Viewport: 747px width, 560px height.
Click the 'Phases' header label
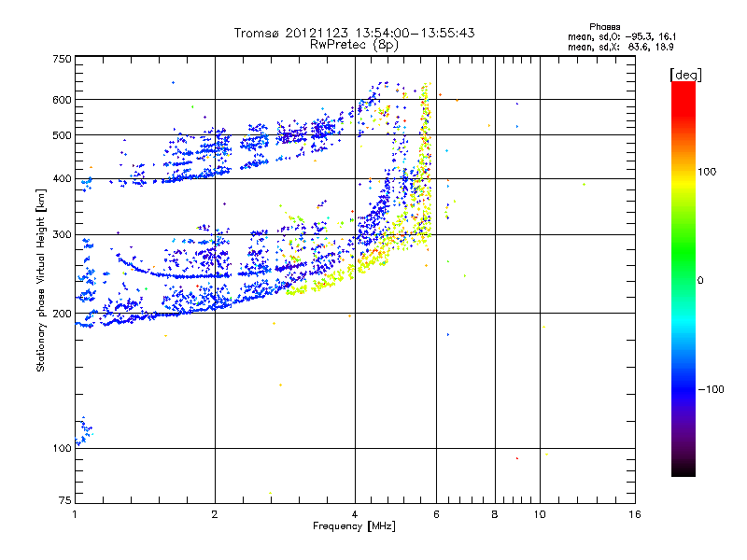604,27
